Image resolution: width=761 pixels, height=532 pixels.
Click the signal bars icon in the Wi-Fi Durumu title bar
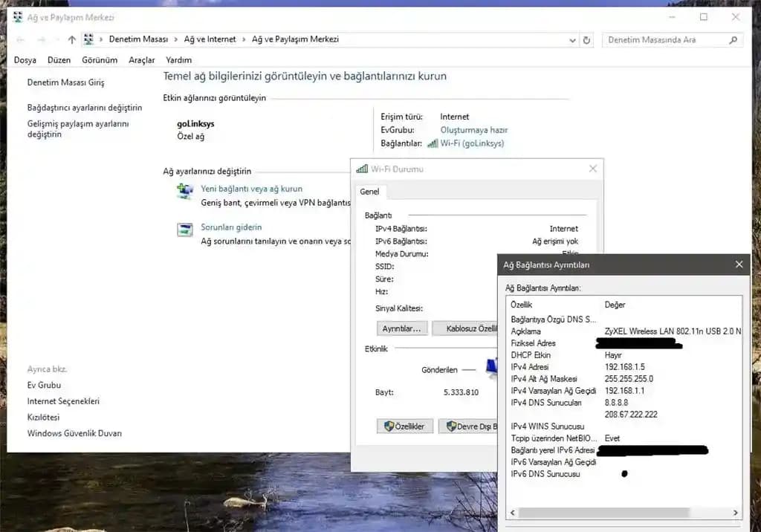[363, 169]
